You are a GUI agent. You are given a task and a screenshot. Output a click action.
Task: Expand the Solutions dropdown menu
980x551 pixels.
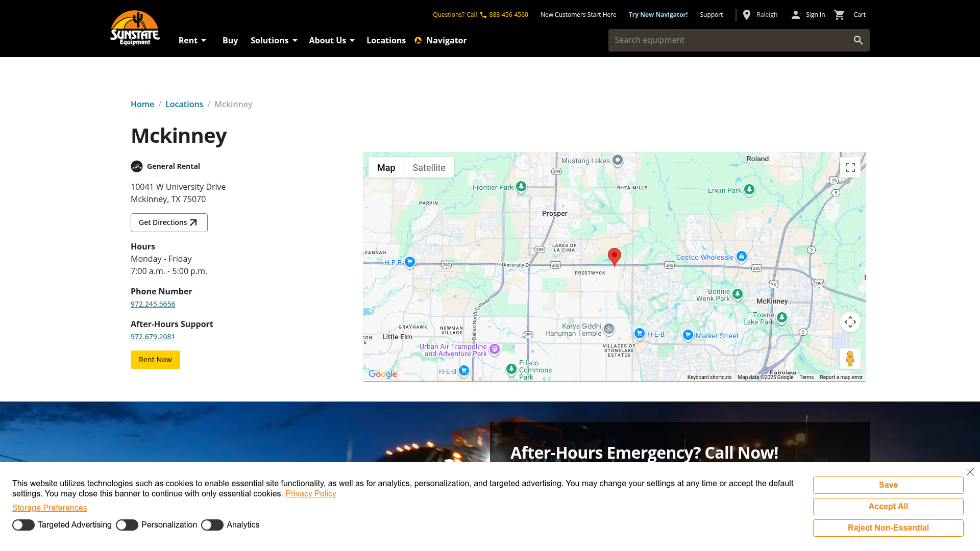(x=274, y=40)
